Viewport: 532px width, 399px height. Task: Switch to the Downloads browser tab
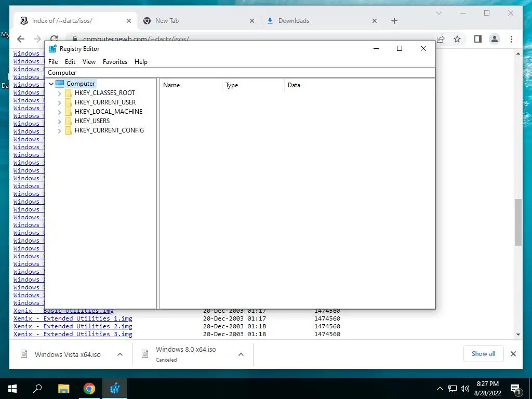322,21
